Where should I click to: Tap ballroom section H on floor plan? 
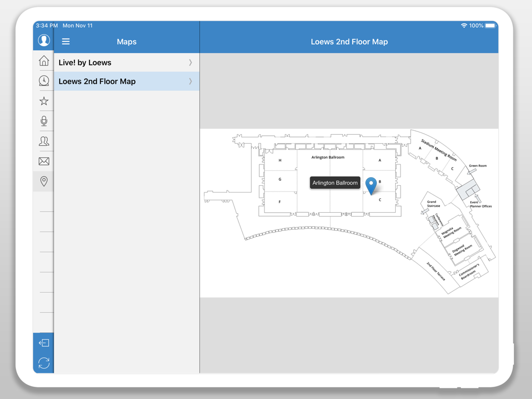coord(280,160)
